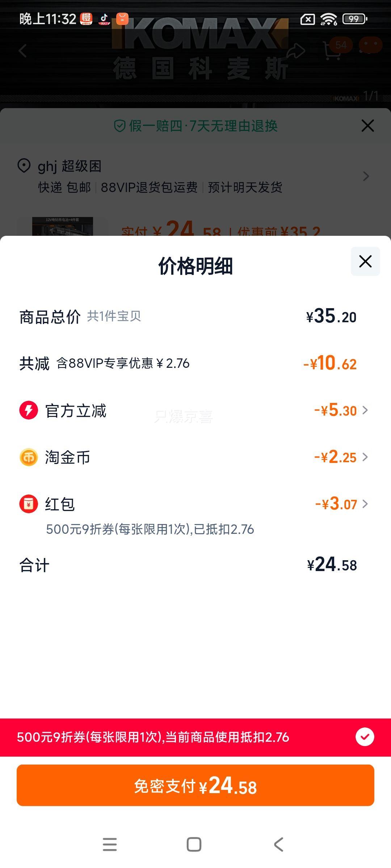
Task: Tap the Android recent apps menu button
Action: point(110,844)
